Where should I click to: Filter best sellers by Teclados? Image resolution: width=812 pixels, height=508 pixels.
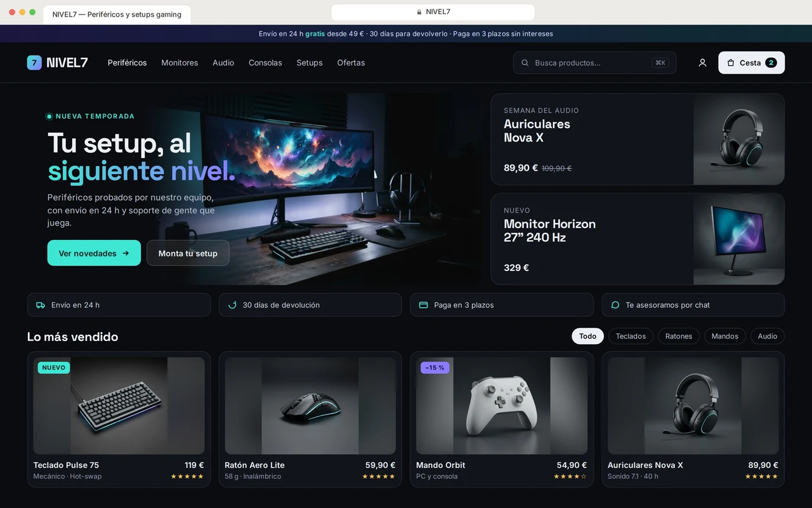coord(631,336)
